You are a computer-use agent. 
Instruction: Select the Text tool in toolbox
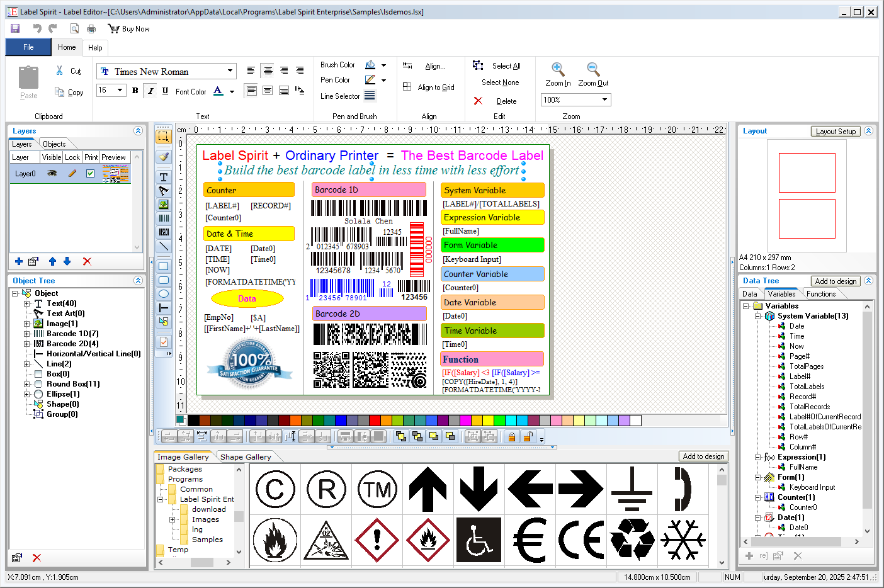point(164,177)
